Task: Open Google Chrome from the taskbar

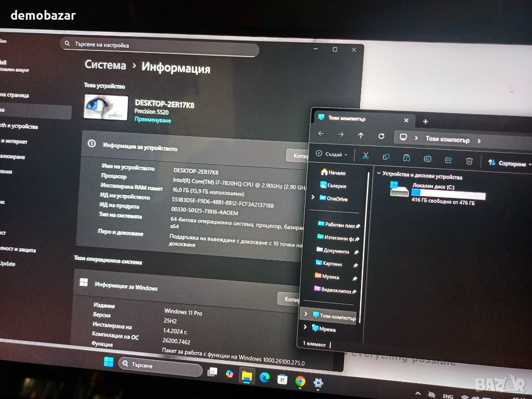Action: click(x=300, y=381)
